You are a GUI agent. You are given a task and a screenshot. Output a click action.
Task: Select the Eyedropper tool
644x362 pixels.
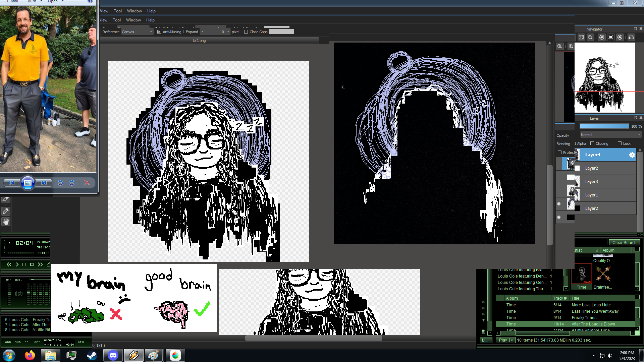pyautogui.click(x=6, y=211)
